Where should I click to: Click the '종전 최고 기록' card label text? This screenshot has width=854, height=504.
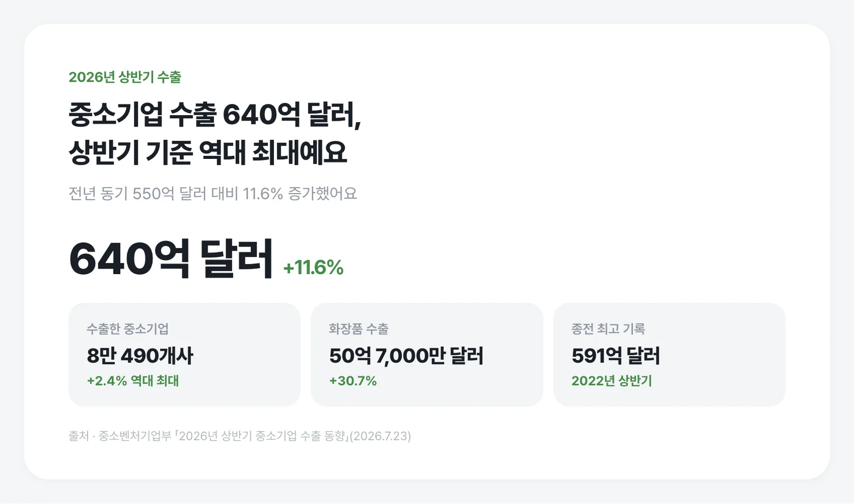click(x=608, y=329)
